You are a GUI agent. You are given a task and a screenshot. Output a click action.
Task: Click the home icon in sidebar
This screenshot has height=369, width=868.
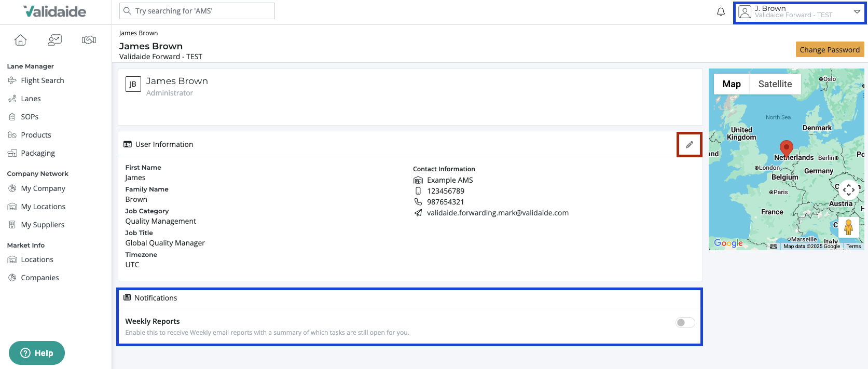click(x=20, y=40)
